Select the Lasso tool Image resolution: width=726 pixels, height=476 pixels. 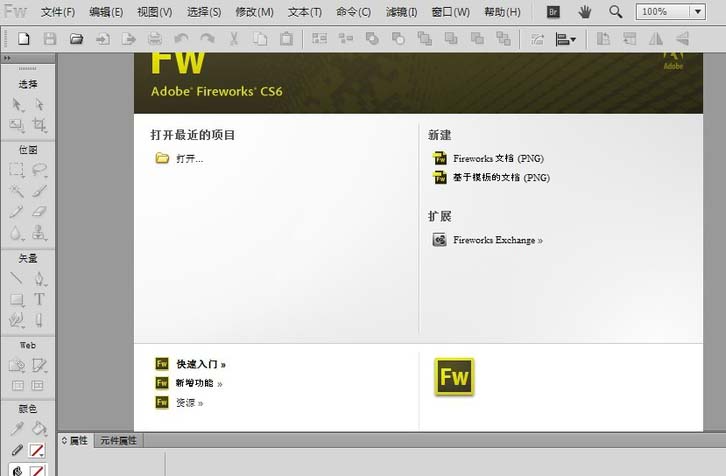coord(39,170)
